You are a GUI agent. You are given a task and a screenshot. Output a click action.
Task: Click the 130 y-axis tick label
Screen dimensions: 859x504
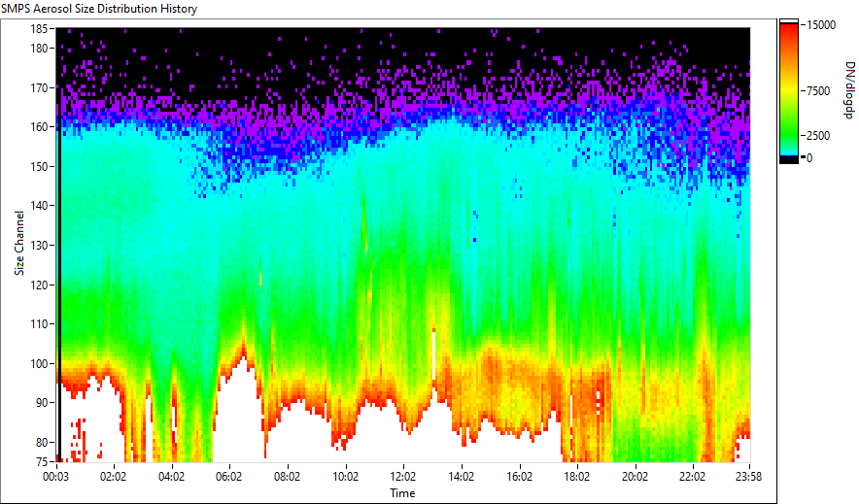(x=40, y=245)
